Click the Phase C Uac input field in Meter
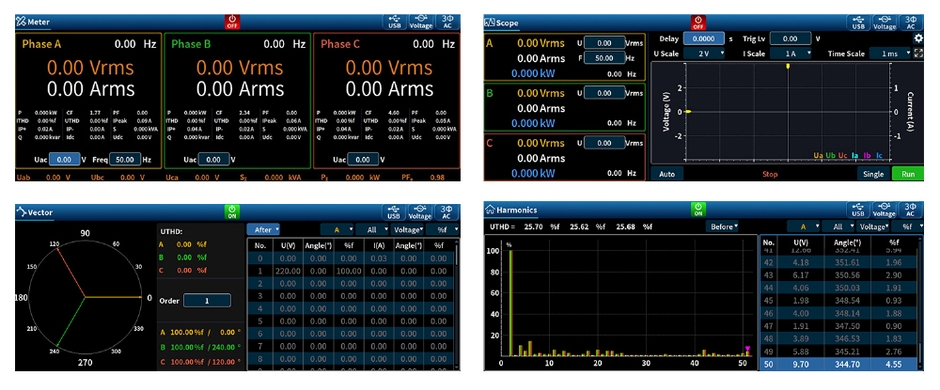 coord(363,160)
